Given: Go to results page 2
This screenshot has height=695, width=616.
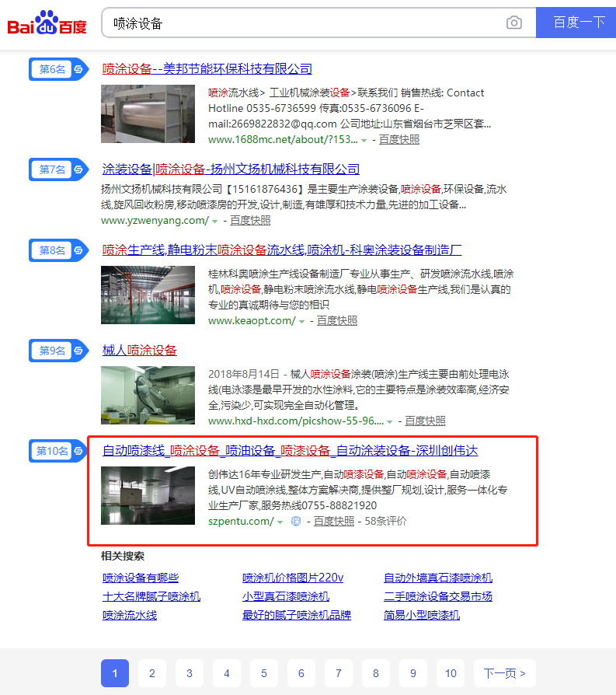Looking at the screenshot, I should 152,673.
